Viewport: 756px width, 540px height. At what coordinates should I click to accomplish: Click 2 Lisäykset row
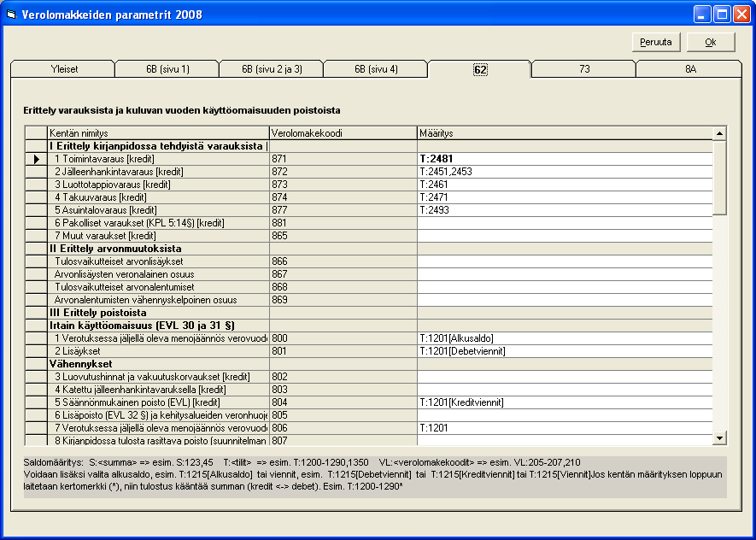[159, 351]
